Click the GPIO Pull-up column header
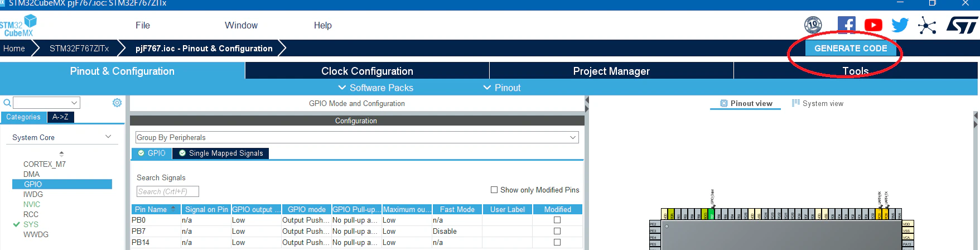The width and height of the screenshot is (980, 250). click(x=356, y=209)
